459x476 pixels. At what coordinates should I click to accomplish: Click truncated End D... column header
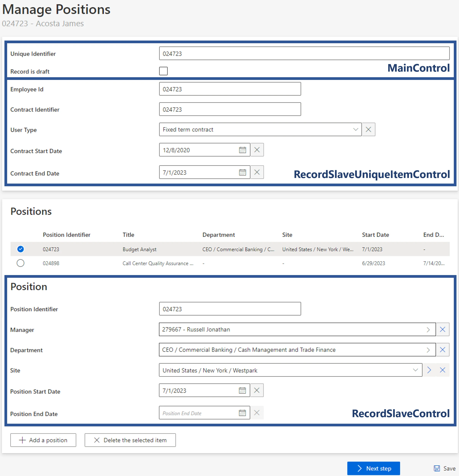(434, 235)
